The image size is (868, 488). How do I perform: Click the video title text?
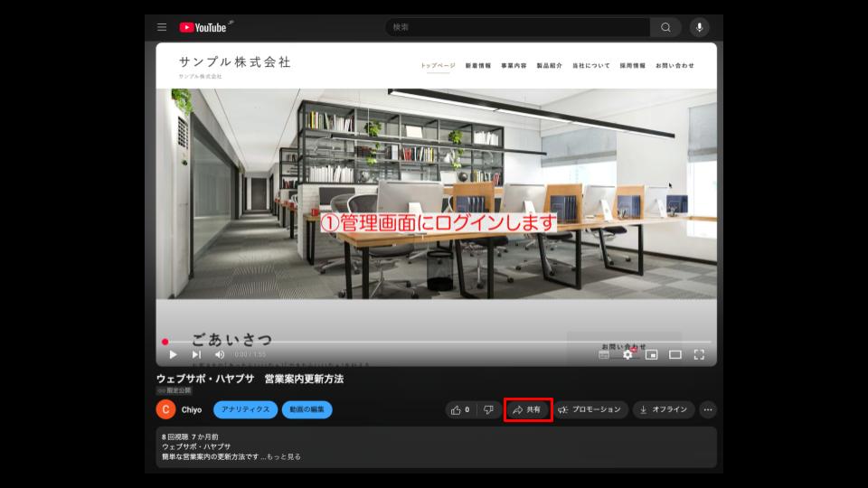pyautogui.click(x=250, y=379)
